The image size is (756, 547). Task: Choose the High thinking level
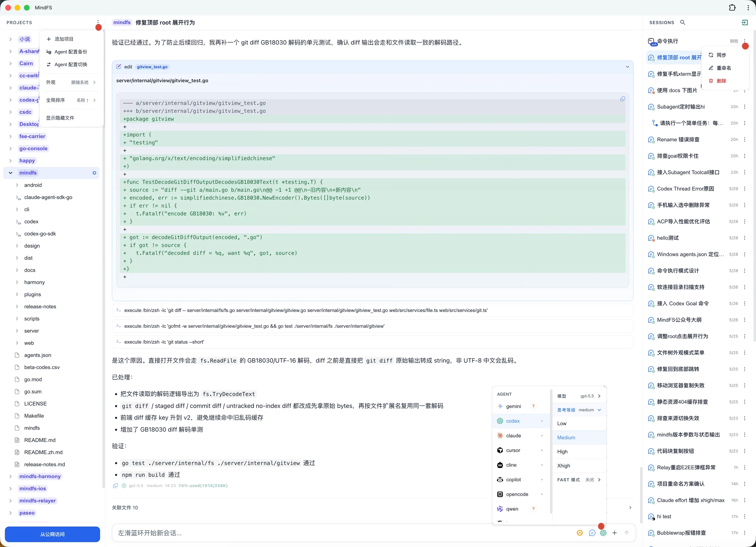579,451
